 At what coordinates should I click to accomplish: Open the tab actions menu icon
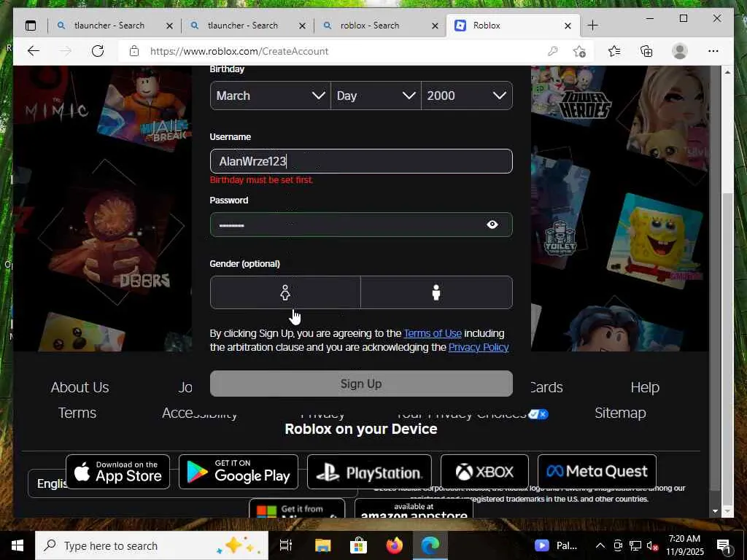[31, 26]
